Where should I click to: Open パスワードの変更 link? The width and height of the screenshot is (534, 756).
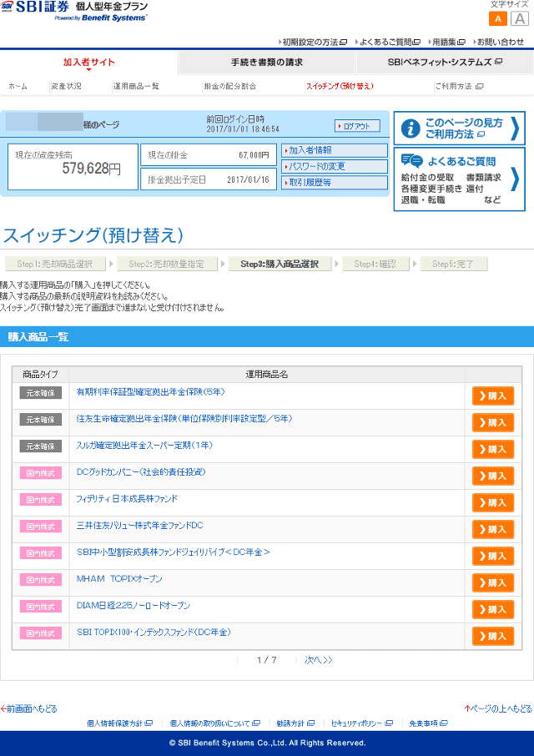tap(335, 166)
